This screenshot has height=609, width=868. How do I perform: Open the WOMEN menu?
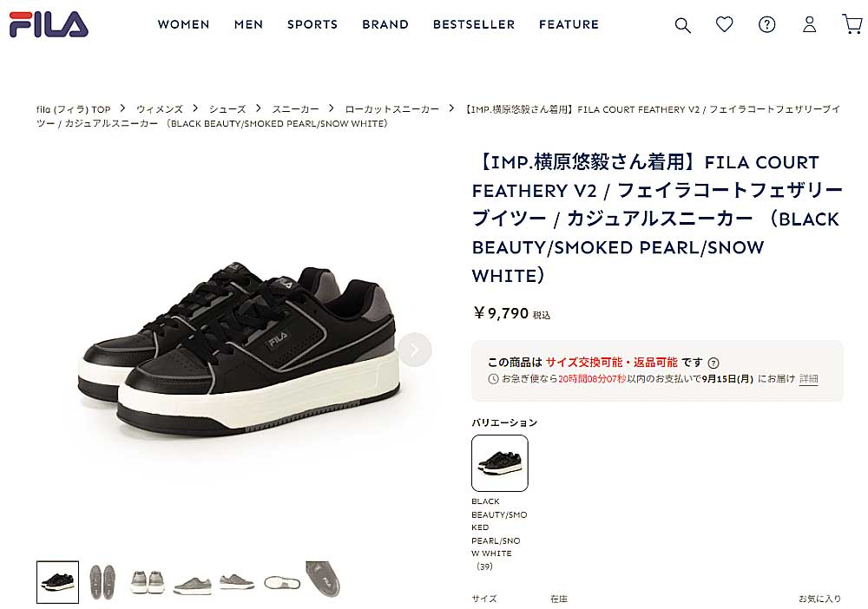click(183, 24)
